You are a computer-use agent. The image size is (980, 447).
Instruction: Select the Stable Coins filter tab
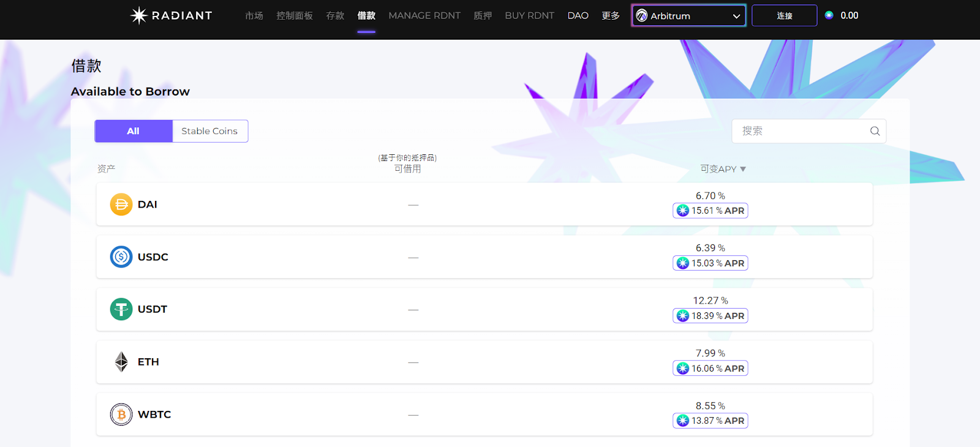point(209,131)
